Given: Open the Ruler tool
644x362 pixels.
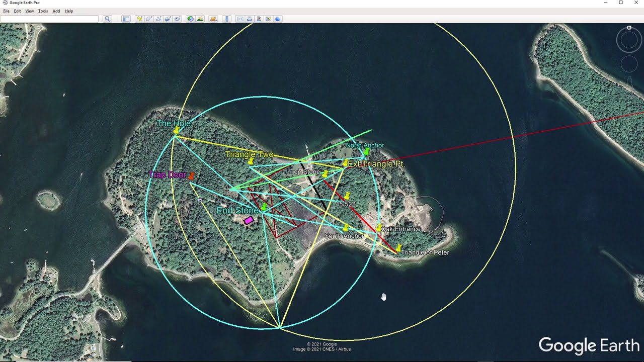Looking at the screenshot, I should (226, 19).
